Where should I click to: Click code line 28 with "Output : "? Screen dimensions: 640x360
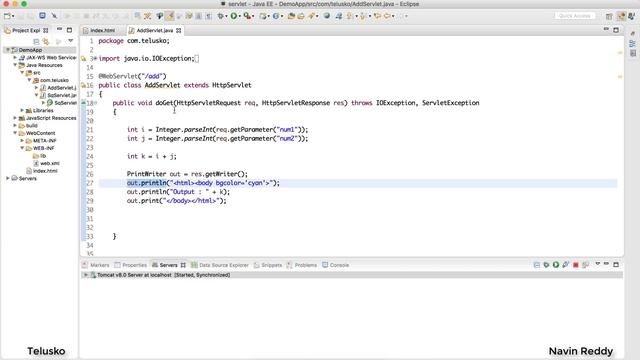click(178, 192)
